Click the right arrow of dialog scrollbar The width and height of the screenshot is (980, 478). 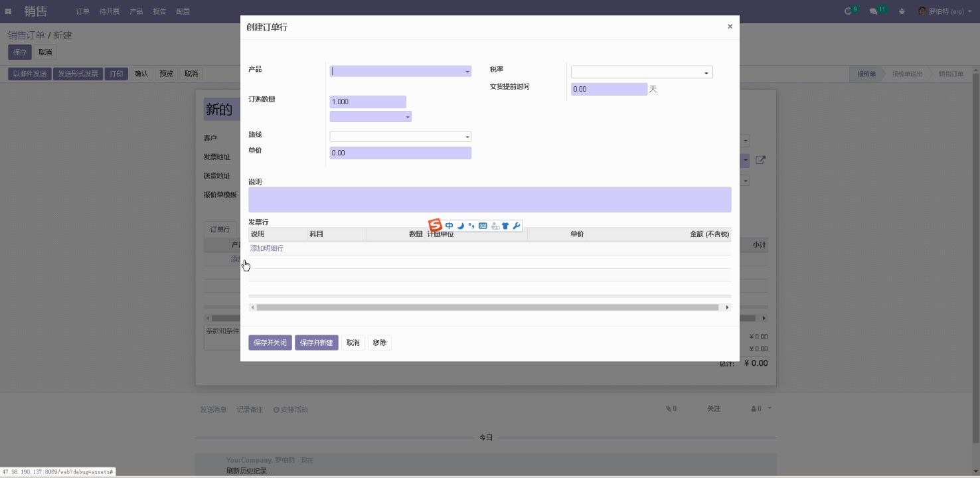[x=727, y=307]
